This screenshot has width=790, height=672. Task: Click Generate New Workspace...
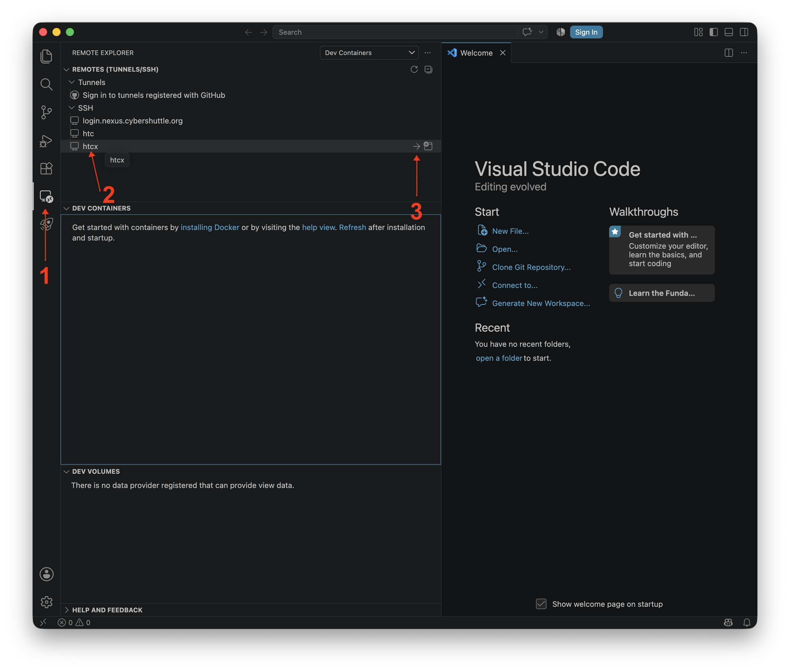point(541,303)
